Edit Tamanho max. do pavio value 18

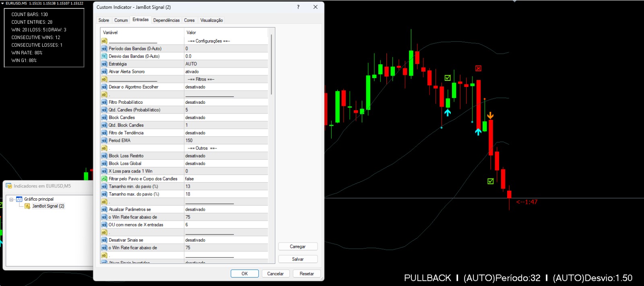[226, 194]
